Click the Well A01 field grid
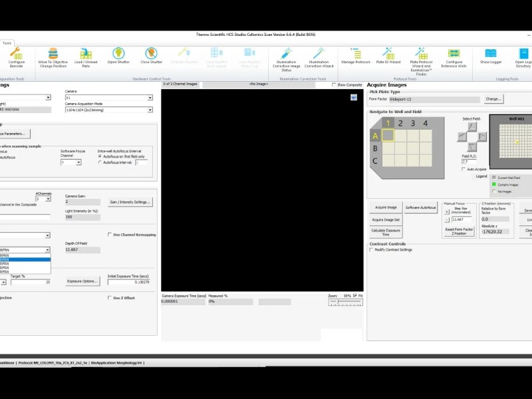Image resolution: width=532 pixels, height=399 pixels. tap(515, 141)
